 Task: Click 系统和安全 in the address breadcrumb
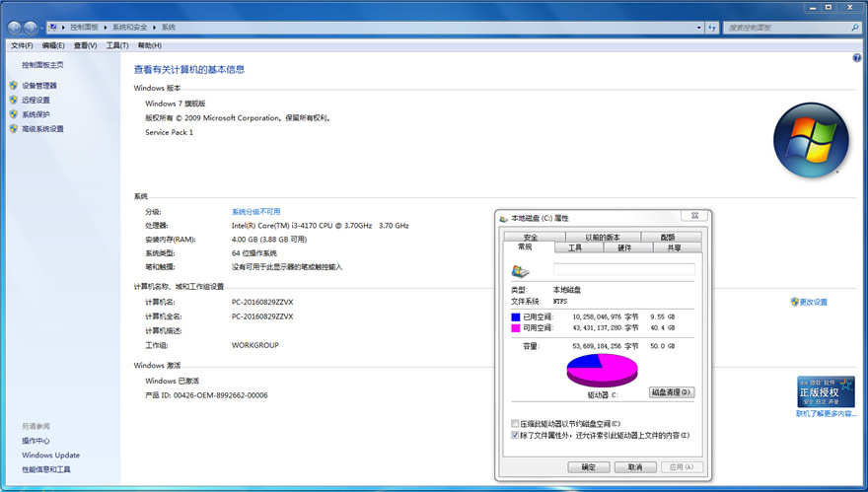click(x=130, y=28)
